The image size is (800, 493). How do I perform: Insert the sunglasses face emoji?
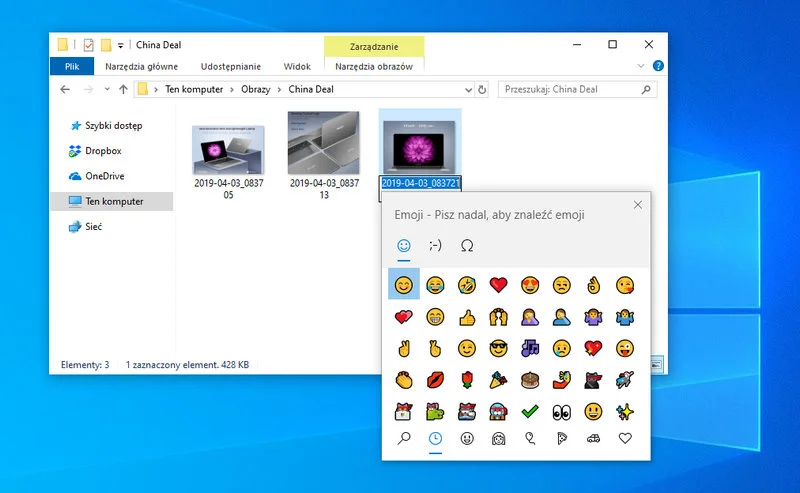click(500, 349)
